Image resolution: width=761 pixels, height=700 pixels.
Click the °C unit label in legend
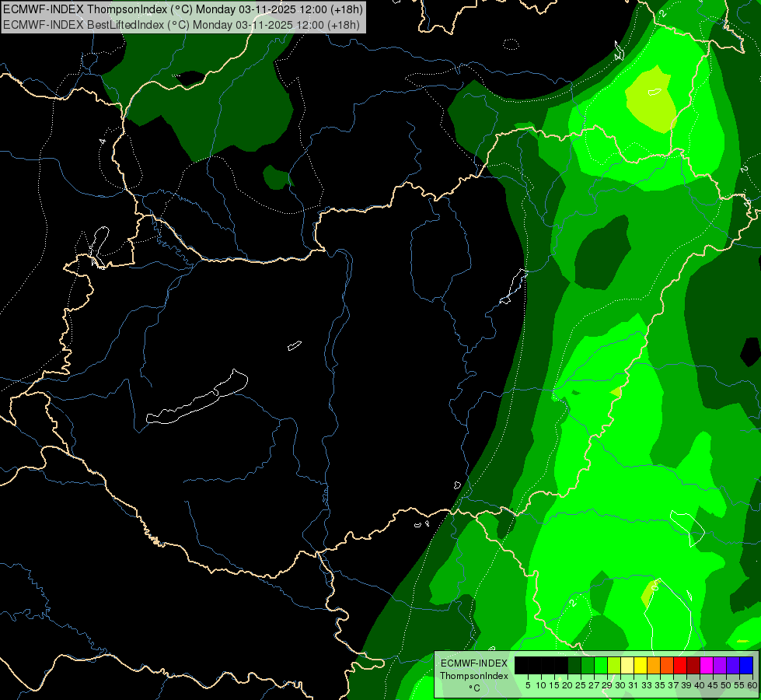474,688
